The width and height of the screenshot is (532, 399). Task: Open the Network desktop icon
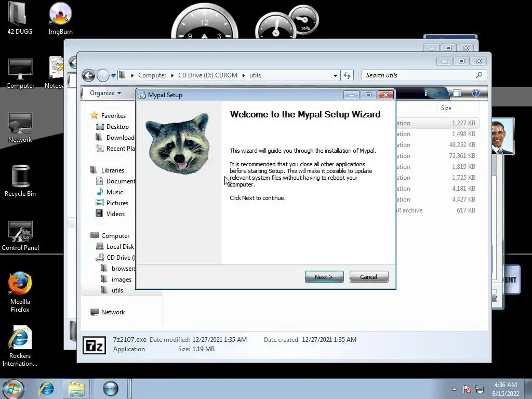click(20, 128)
